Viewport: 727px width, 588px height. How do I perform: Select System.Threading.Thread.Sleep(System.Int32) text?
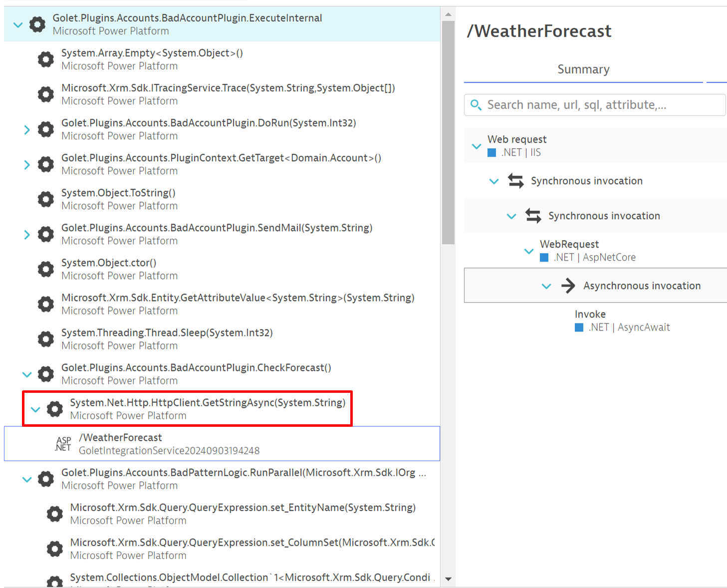tap(167, 332)
